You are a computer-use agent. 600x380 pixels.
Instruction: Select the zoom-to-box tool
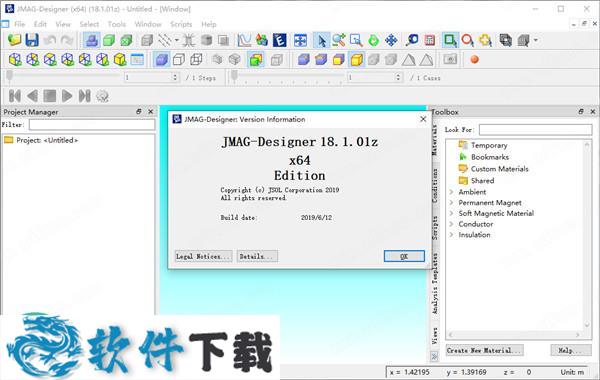coord(356,40)
